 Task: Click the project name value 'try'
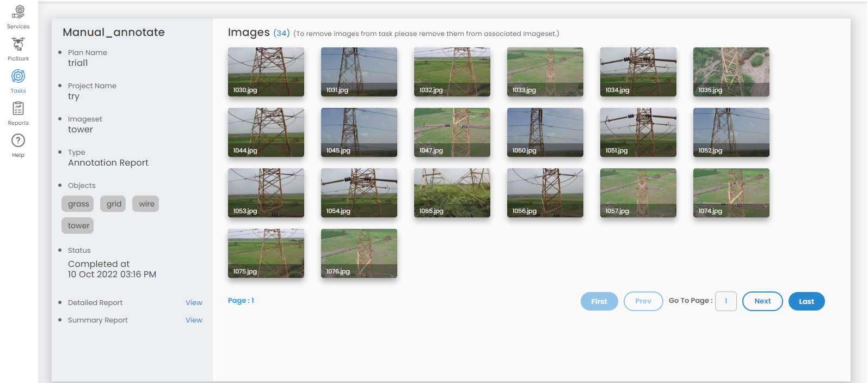(x=73, y=96)
